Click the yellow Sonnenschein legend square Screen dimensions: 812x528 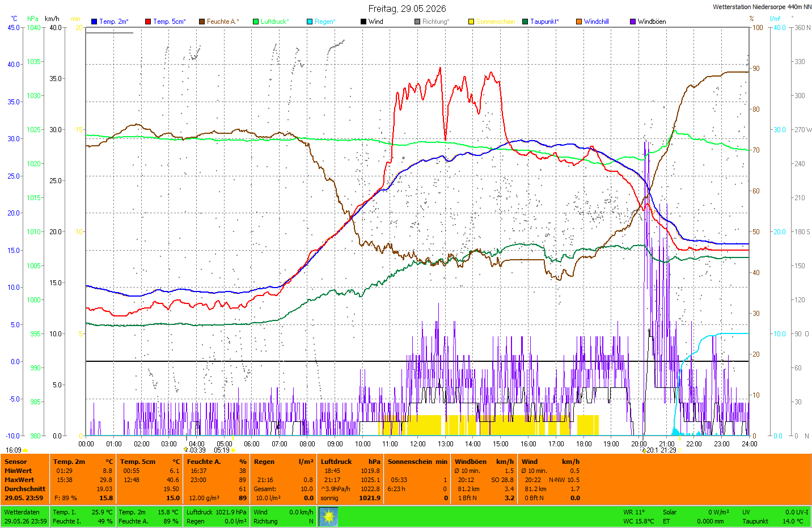[x=471, y=22]
